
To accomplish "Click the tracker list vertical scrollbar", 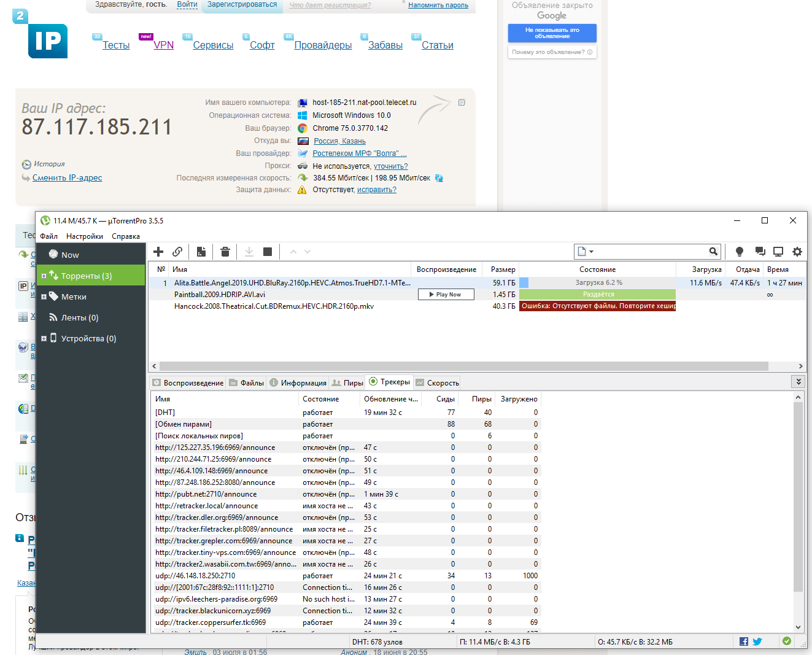I will tap(798, 497).
